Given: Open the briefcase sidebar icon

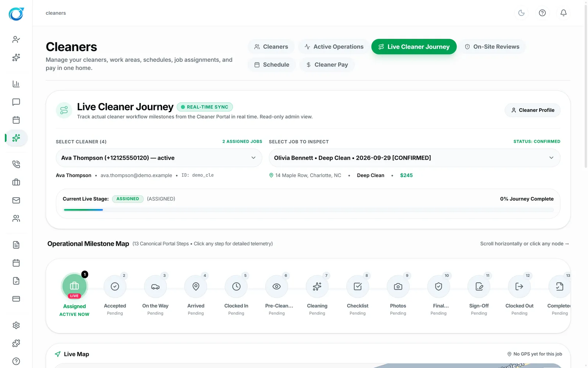Looking at the screenshot, I should (x=16, y=182).
